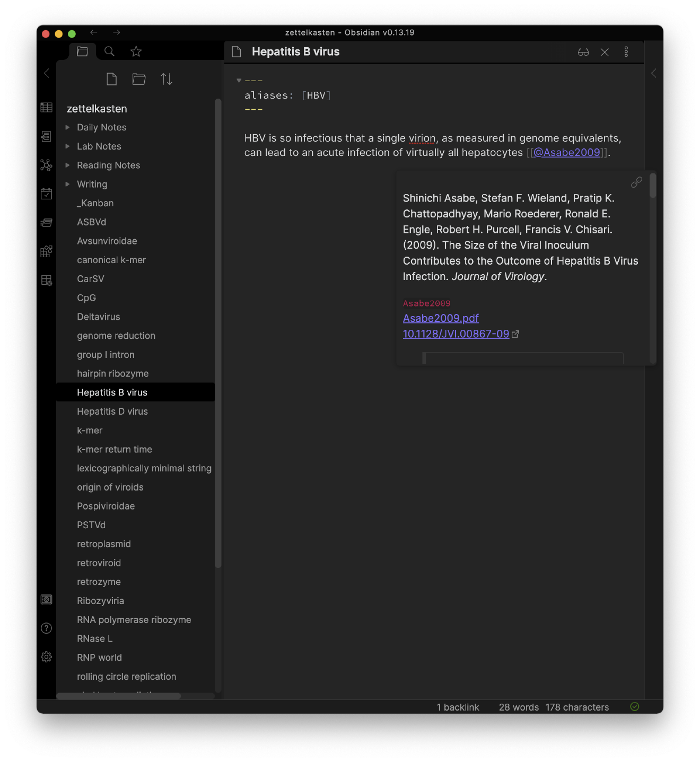Screen dimensions: 700x762
Task: Open the Hepatitis D virus note
Action: [112, 411]
